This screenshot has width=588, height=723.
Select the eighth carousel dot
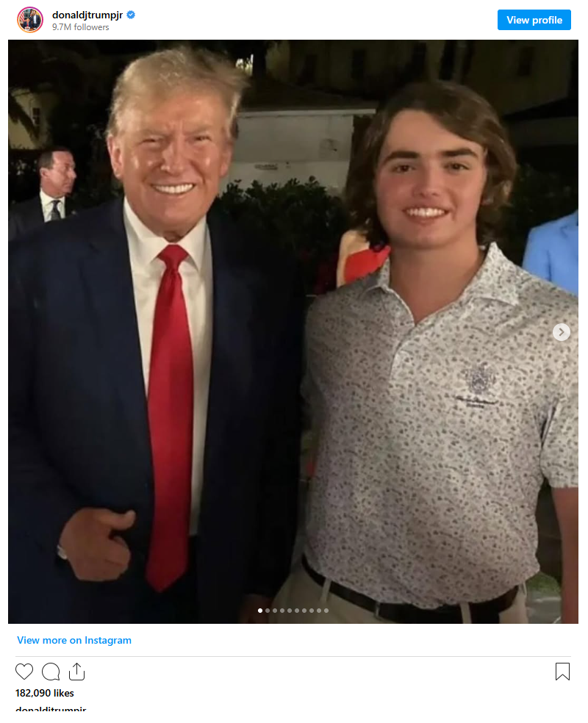[312, 611]
